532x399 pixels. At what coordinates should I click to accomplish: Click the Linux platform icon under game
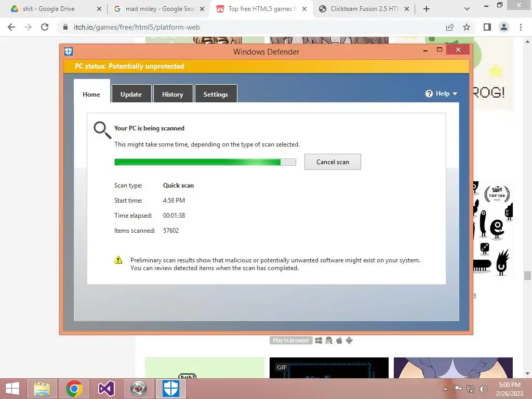pyautogui.click(x=329, y=340)
